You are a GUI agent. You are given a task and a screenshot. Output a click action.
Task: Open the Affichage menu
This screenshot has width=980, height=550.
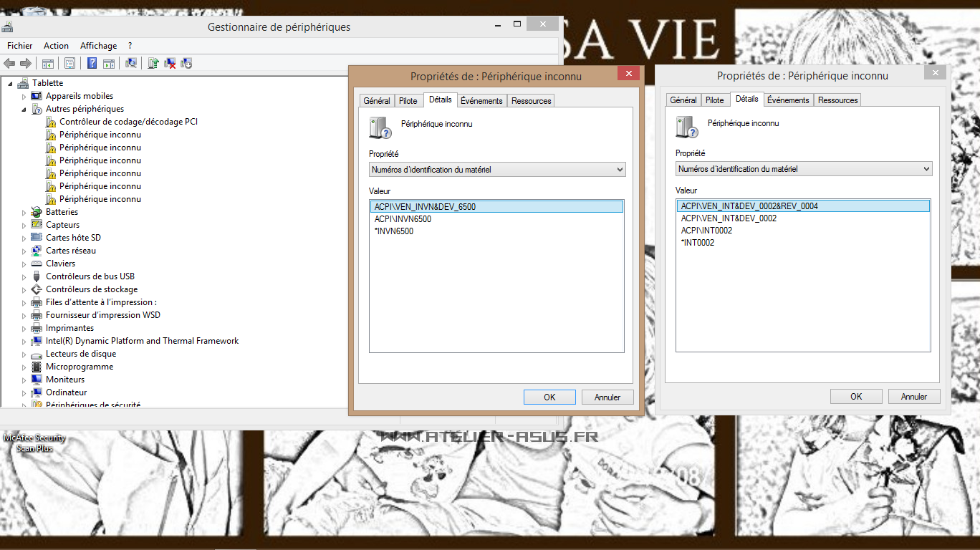tap(98, 46)
